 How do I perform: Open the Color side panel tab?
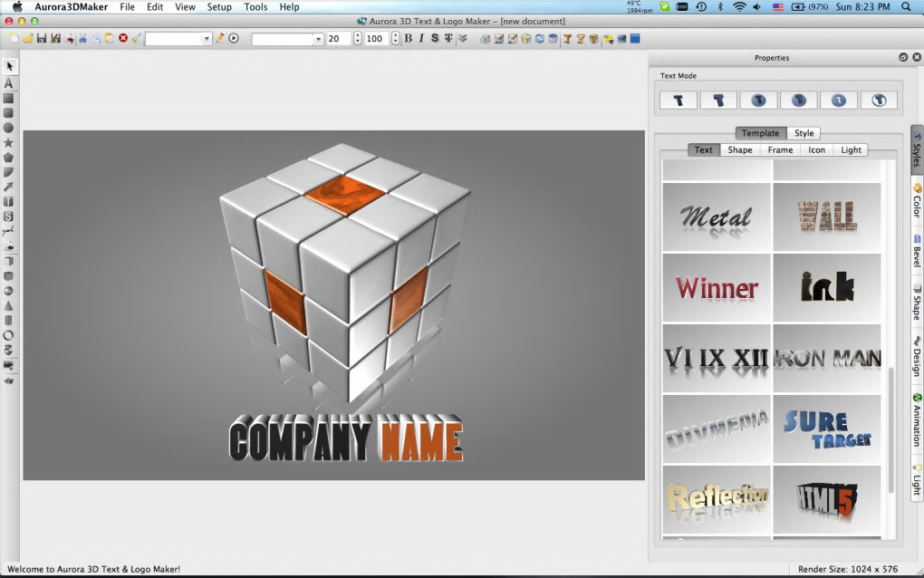coord(917,201)
